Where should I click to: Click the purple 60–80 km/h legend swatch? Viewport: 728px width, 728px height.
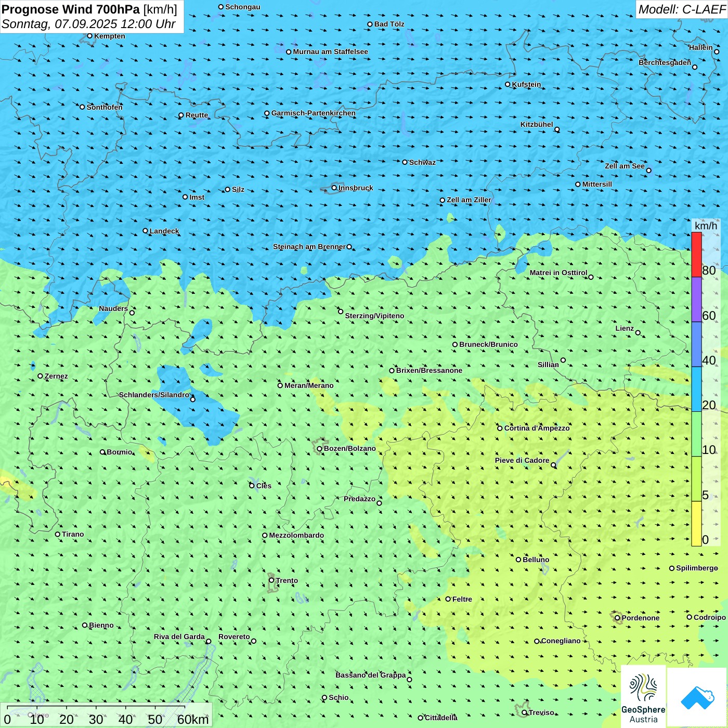(x=696, y=300)
